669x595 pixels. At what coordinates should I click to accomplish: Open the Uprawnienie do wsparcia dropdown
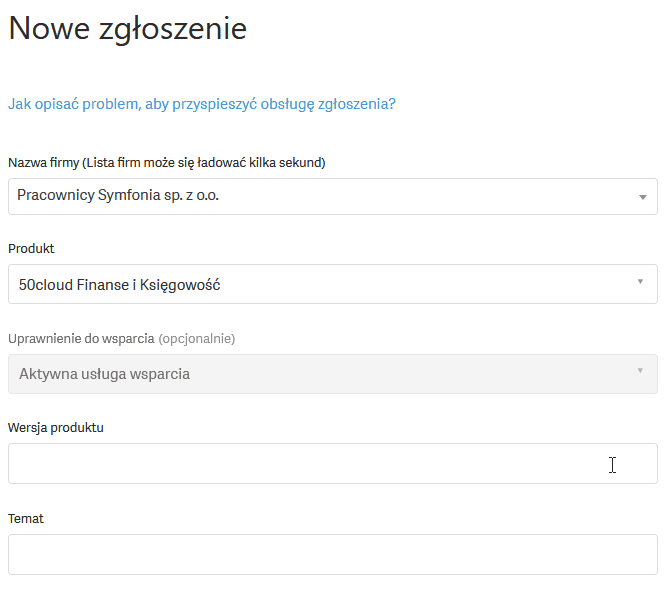pos(333,374)
